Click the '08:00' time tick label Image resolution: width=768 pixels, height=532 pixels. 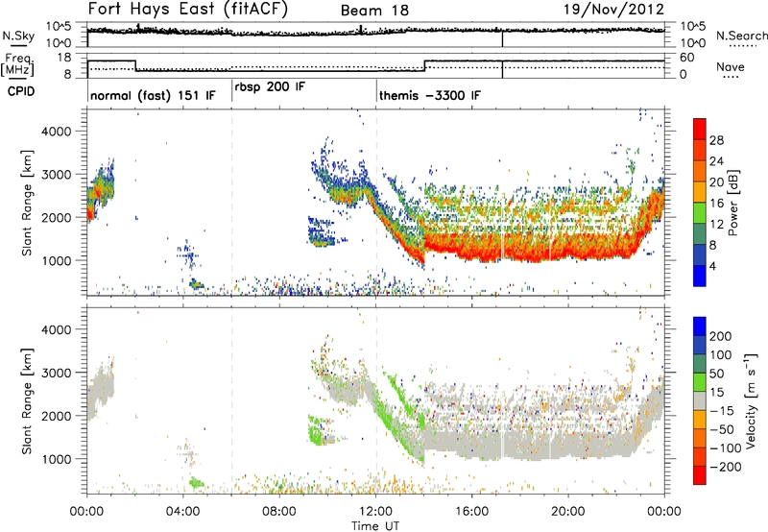coord(279,512)
